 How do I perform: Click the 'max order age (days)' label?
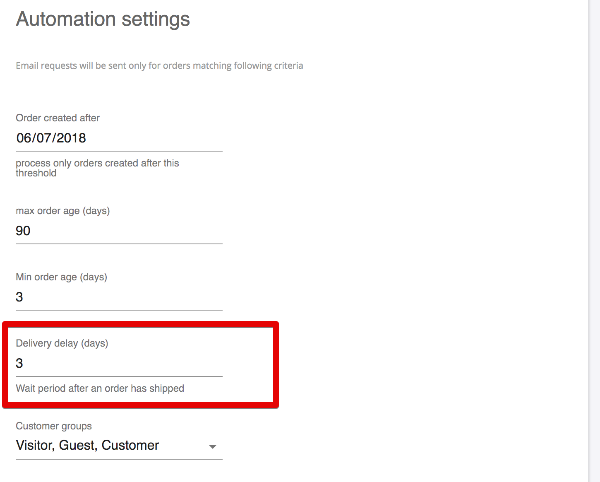pos(62,210)
